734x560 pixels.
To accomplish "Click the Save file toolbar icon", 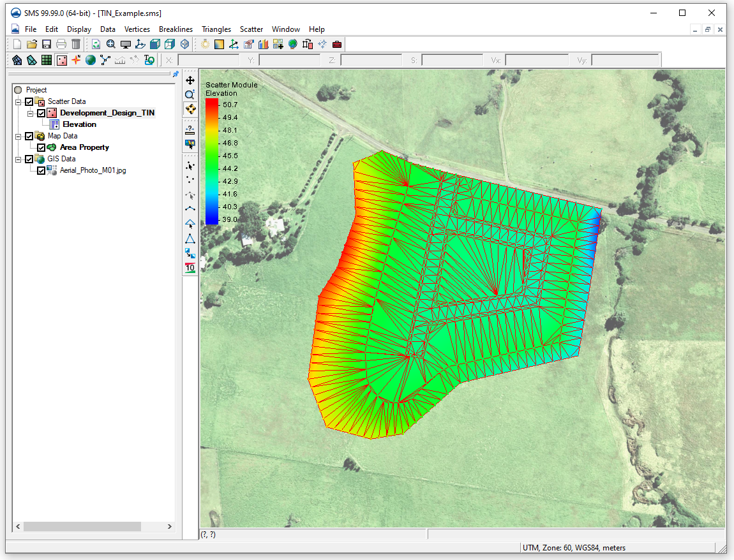I will click(x=47, y=44).
